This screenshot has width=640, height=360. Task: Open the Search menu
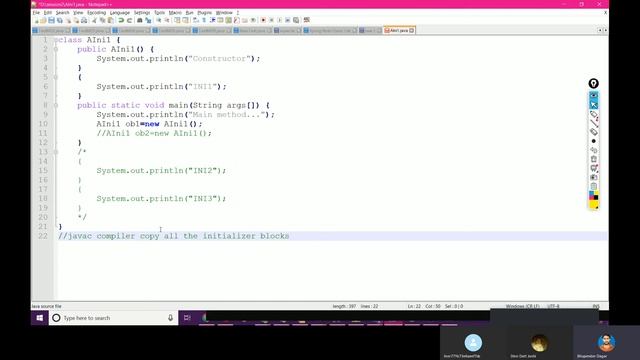click(x=62, y=13)
